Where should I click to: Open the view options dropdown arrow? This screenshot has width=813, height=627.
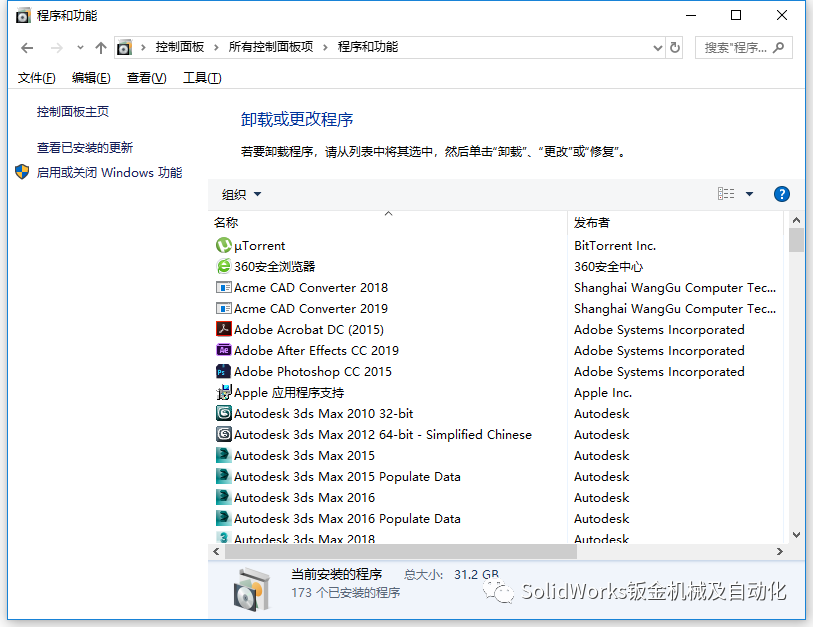[x=749, y=194]
